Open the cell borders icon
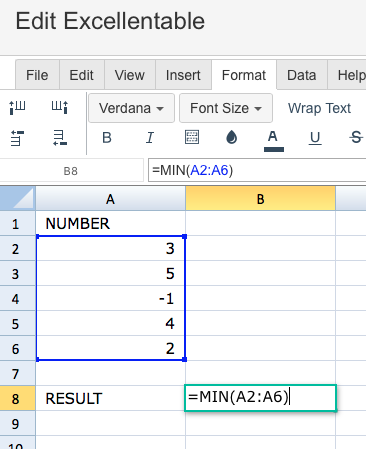 192,137
